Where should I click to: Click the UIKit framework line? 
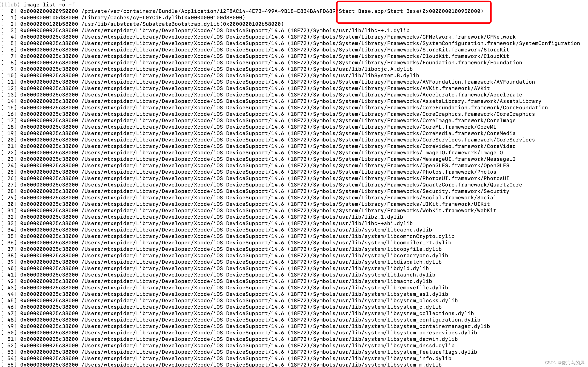pyautogui.click(x=456, y=204)
